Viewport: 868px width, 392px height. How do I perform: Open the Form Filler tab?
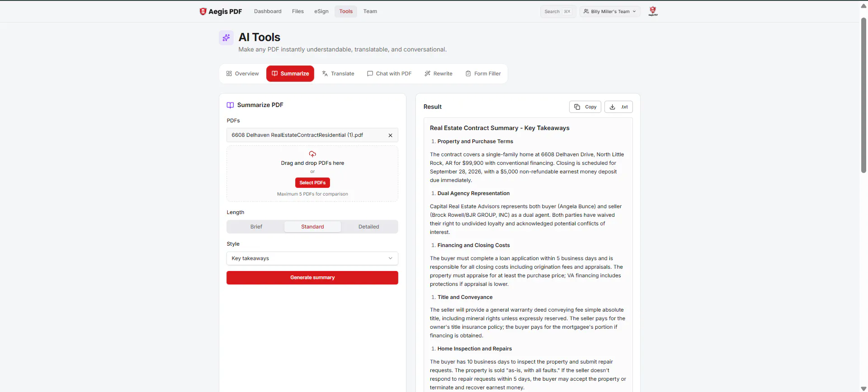click(483, 74)
